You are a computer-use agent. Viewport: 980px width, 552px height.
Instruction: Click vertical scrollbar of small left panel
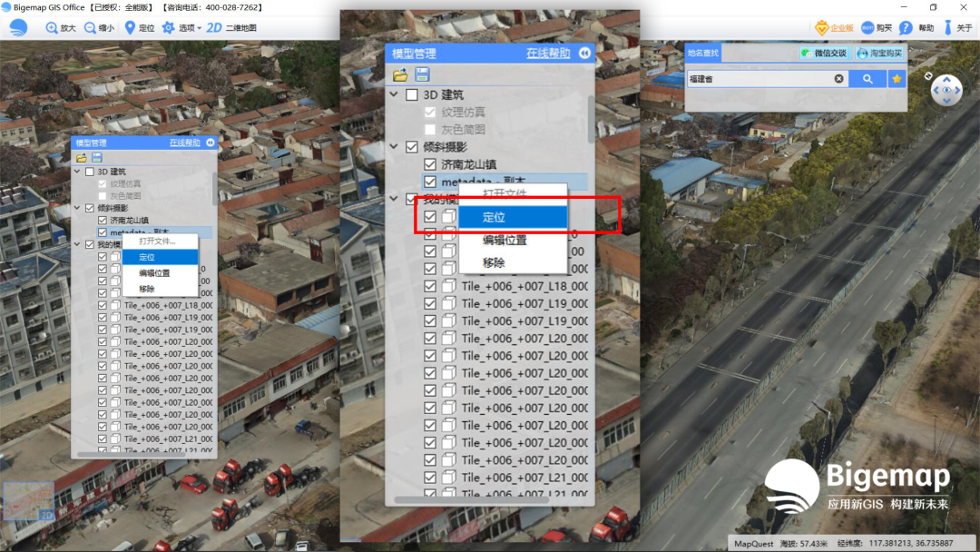215,188
